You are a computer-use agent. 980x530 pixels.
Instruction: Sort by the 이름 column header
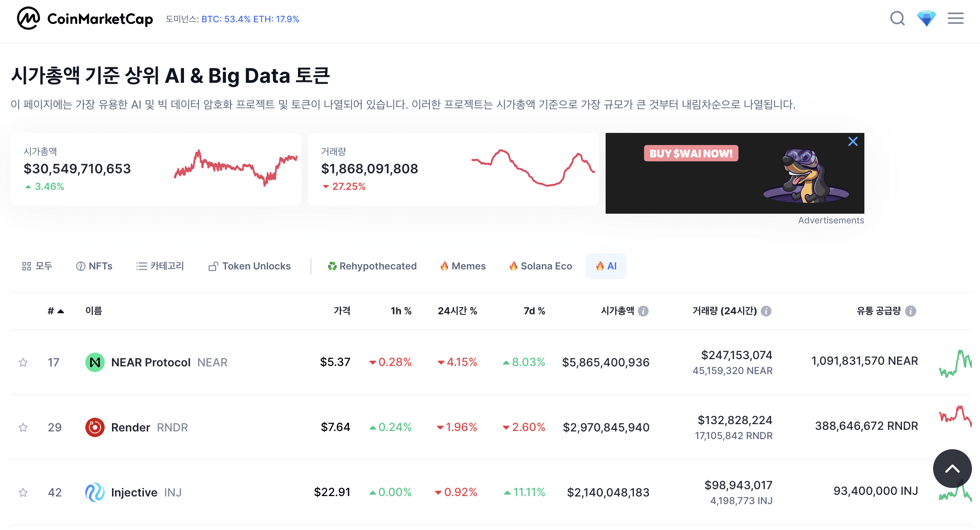coord(94,311)
